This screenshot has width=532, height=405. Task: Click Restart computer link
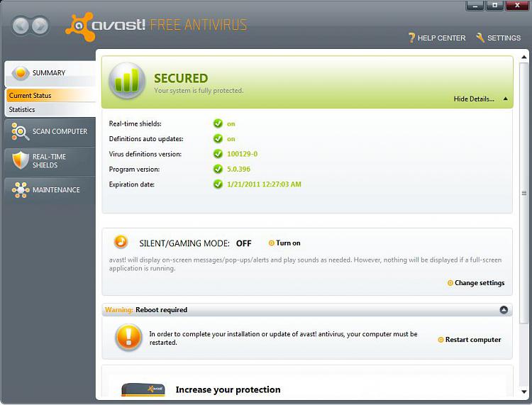470,340
